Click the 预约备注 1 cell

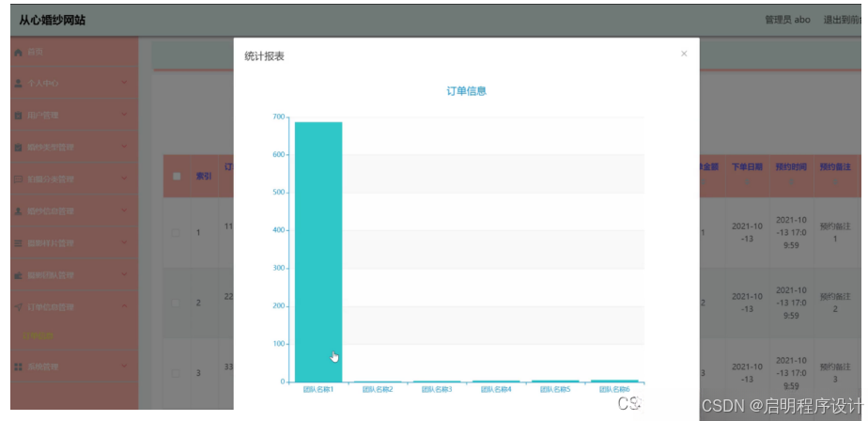(x=835, y=233)
